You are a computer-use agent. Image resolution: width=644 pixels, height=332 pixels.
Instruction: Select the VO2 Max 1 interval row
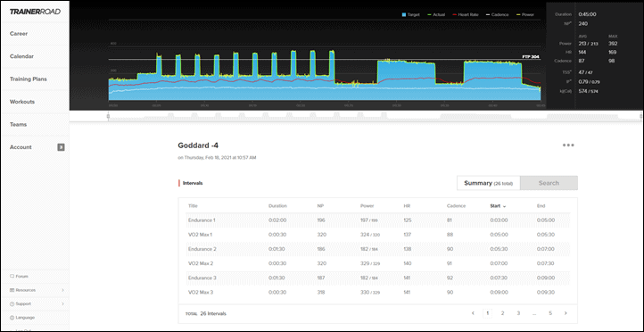[x=378, y=235]
